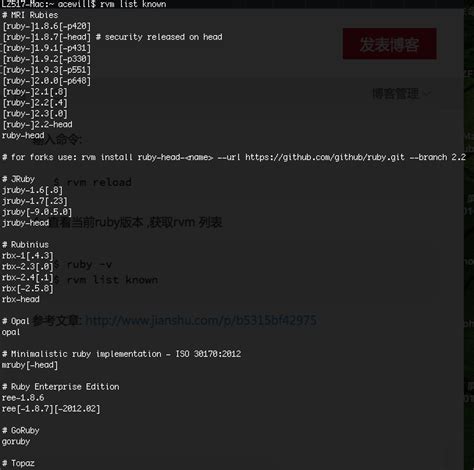This screenshot has height=470, width=474.
Task: Click the '# Ruby Enterprise Edition' heading
Action: [61, 387]
